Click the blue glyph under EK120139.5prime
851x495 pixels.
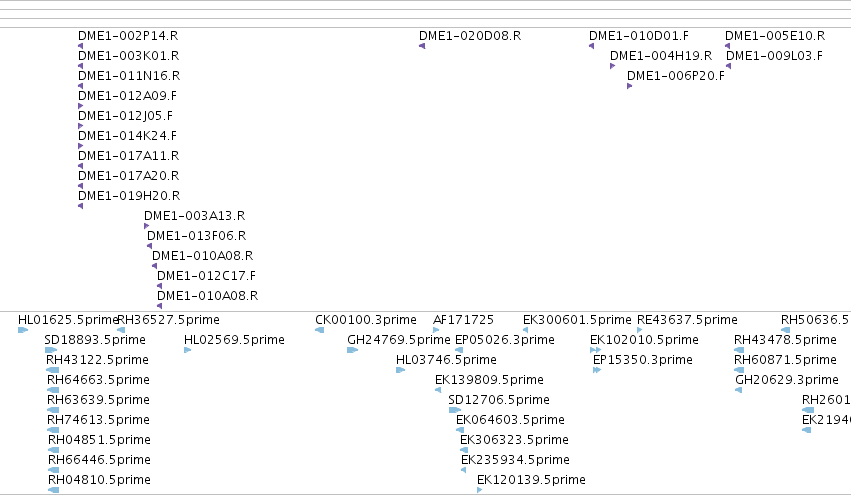479,490
